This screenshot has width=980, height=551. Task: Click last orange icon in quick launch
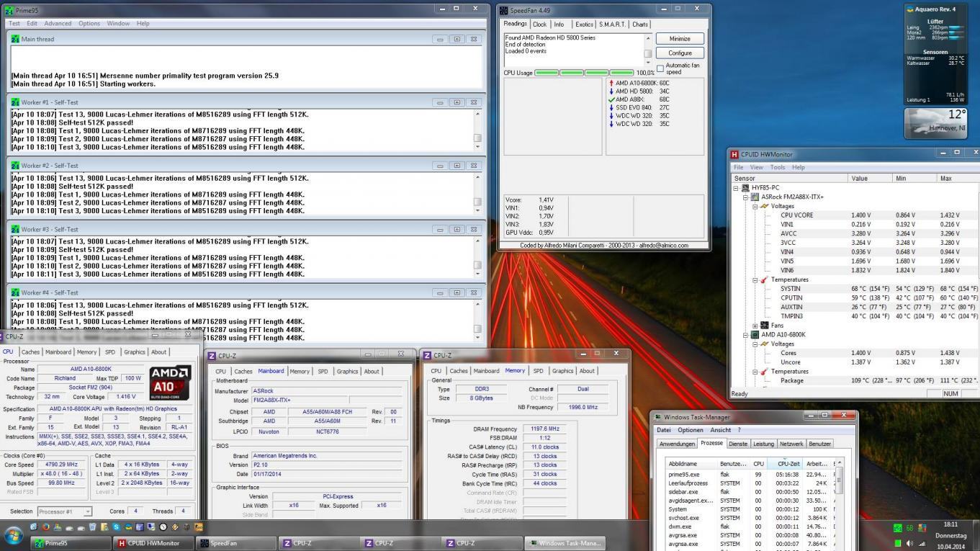point(199,527)
